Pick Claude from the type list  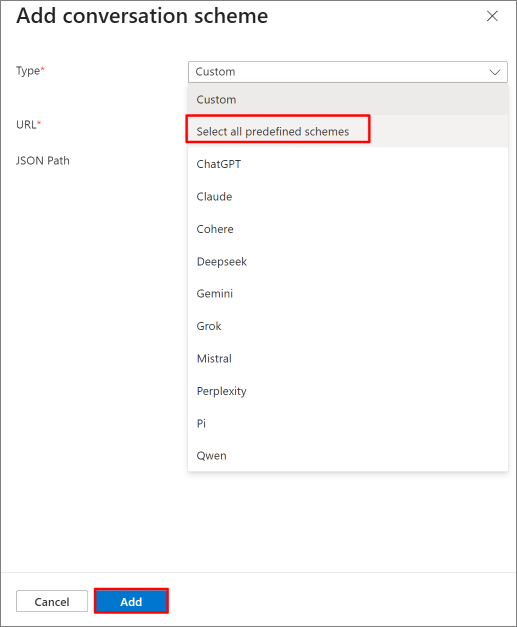coord(348,196)
